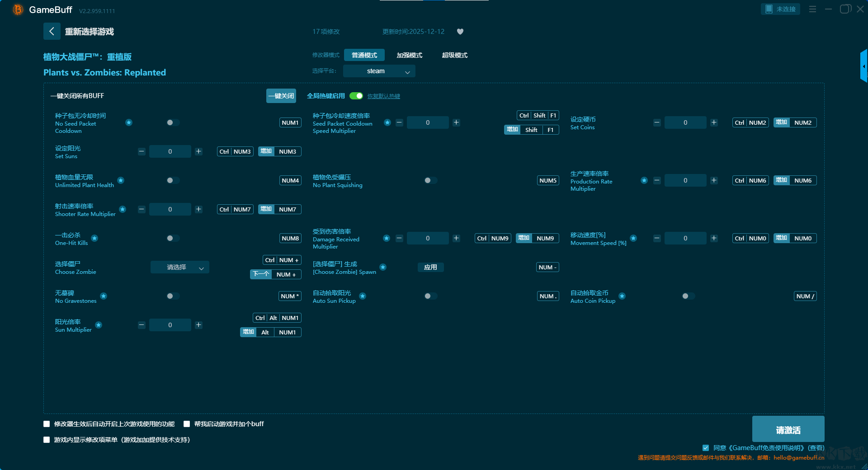The height and width of the screenshot is (470, 868).
Task: Click the Set Coins value field
Action: (x=685, y=122)
